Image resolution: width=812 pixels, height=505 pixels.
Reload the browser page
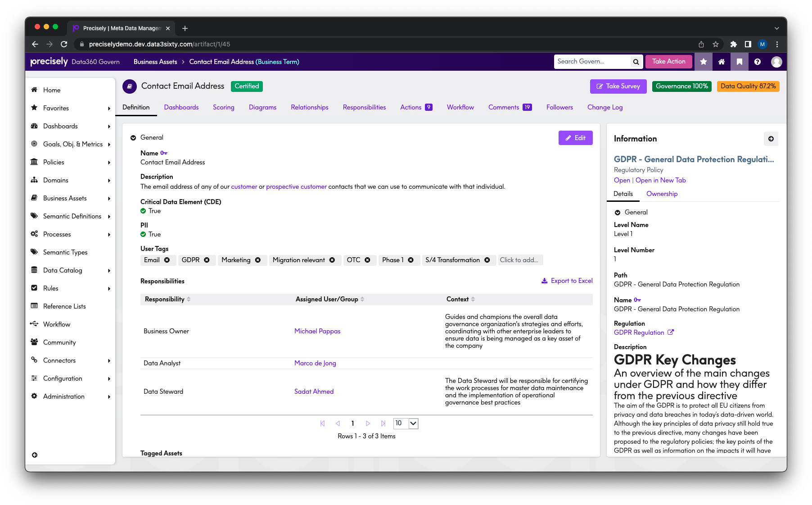[64, 44]
